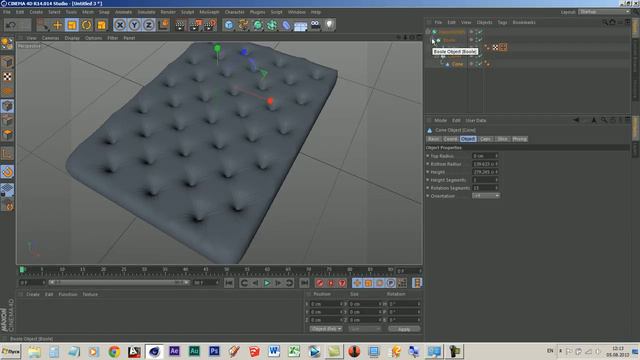The width and height of the screenshot is (640, 360).
Task: Open the Mesh menu
Action: pos(88,12)
